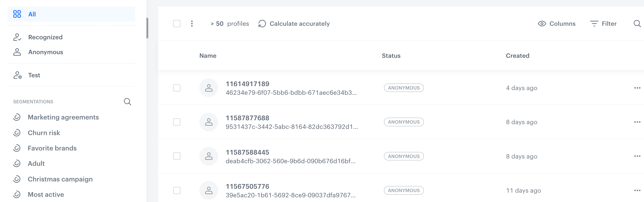Click the Anonymous profile icon in sidebar
Image resolution: width=644 pixels, height=202 pixels.
(x=17, y=52)
